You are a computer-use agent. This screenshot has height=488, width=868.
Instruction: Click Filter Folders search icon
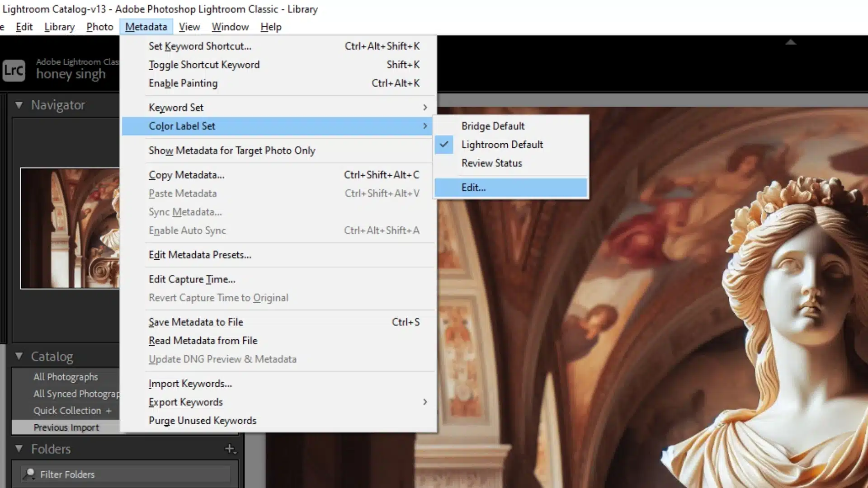click(x=30, y=474)
